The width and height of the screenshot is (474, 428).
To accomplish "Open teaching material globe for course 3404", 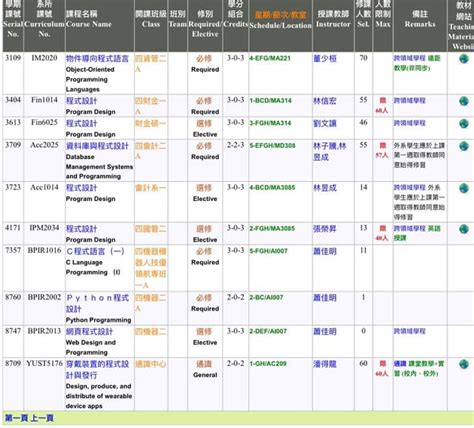I will (464, 101).
